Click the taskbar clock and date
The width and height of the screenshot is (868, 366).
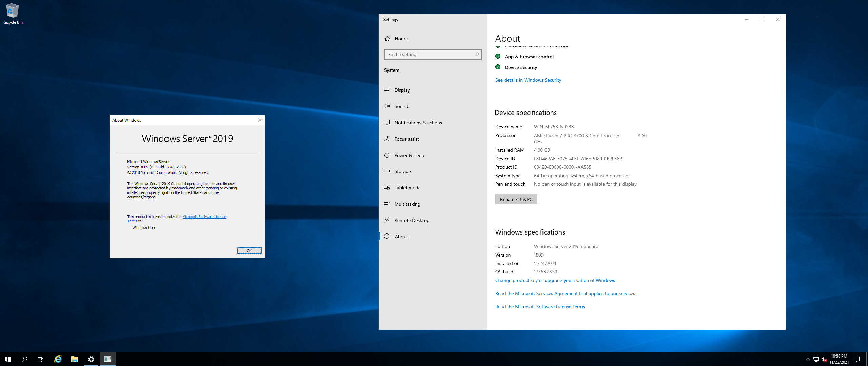tap(839, 359)
